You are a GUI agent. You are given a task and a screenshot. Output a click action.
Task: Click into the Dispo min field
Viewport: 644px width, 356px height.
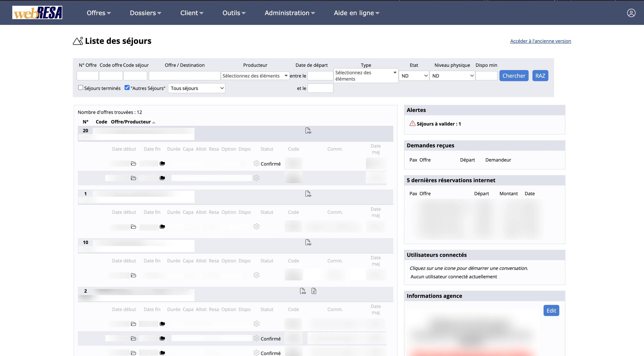[486, 76]
